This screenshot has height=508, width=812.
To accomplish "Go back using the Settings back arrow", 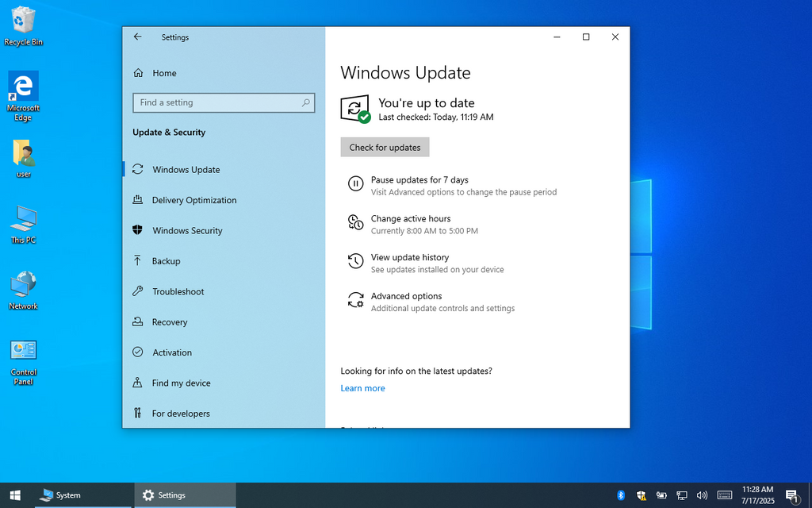I will 138,37.
